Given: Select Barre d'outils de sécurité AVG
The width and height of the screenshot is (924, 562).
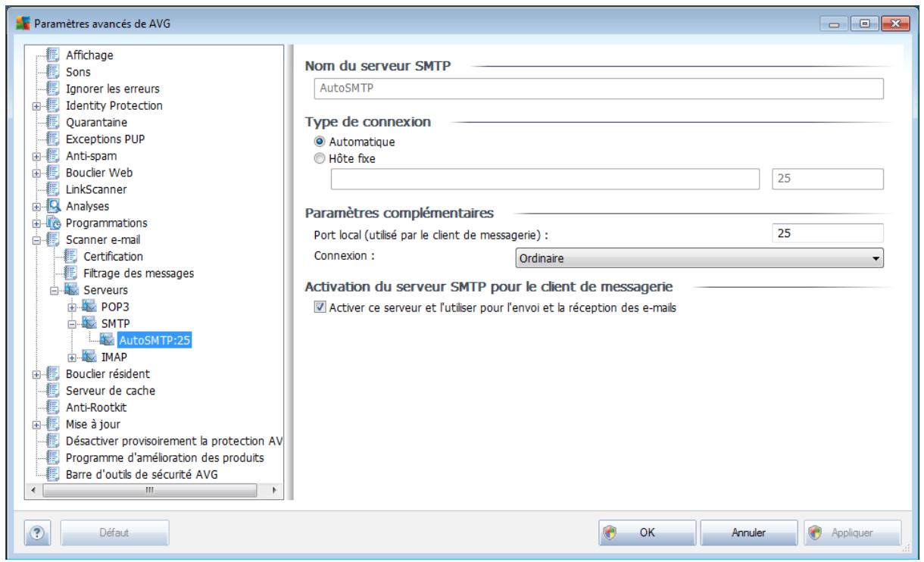Looking at the screenshot, I should click(x=142, y=474).
